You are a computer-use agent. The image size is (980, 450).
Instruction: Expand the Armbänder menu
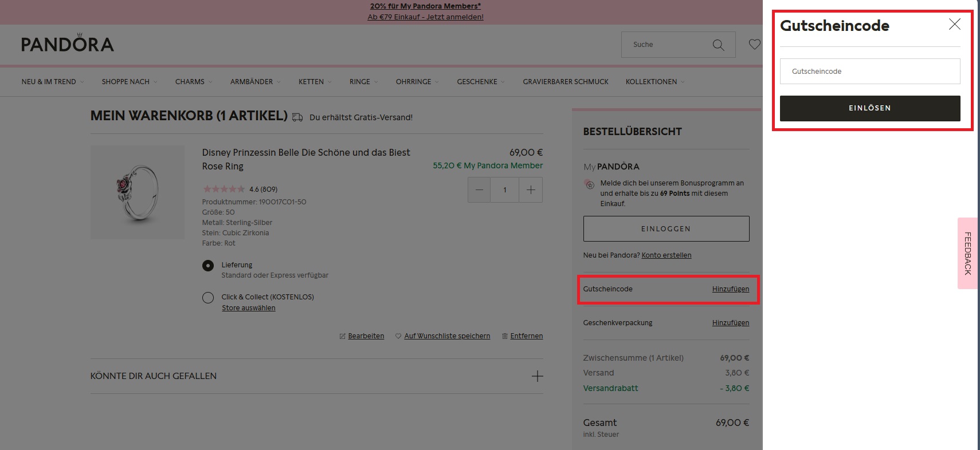(256, 82)
